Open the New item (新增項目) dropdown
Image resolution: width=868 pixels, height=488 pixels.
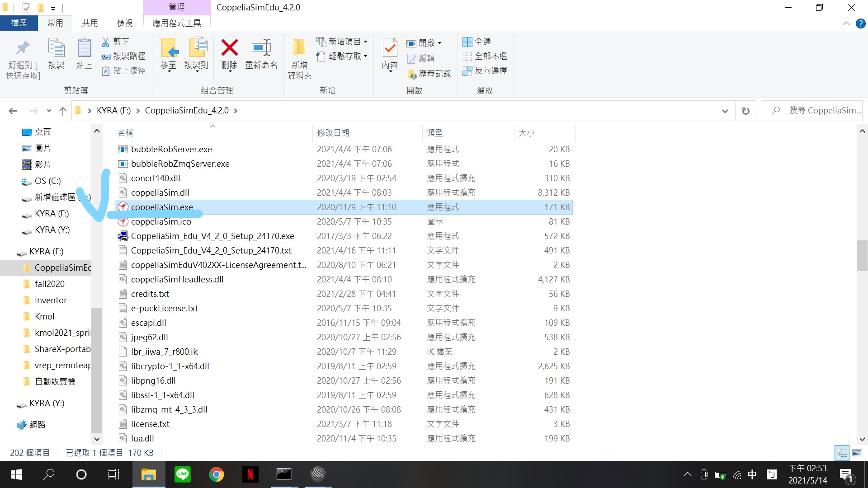[x=342, y=42]
